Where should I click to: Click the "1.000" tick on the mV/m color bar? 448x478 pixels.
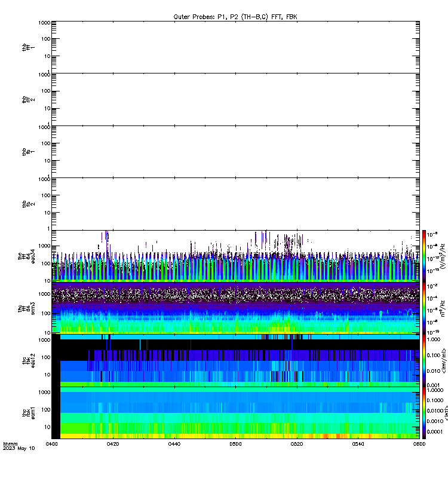[x=434, y=339]
